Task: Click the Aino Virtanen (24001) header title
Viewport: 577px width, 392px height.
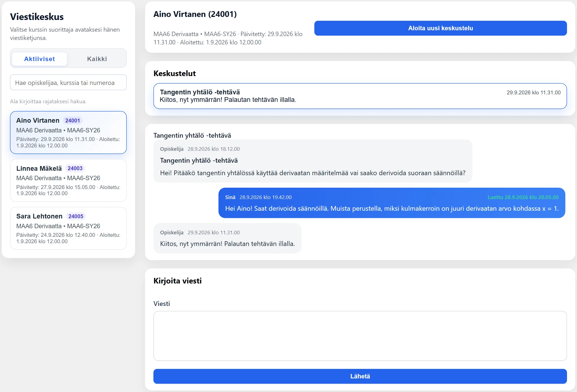Action: point(195,14)
